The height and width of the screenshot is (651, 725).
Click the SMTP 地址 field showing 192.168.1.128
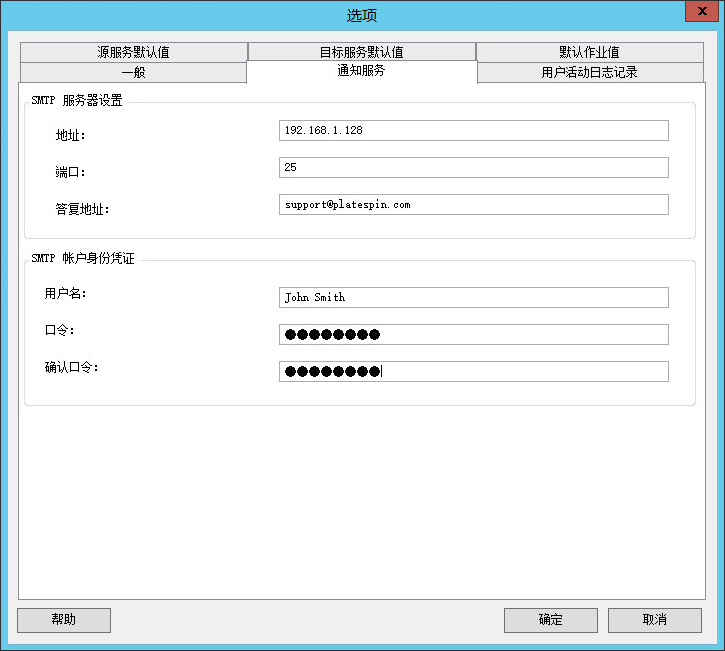tap(473, 130)
